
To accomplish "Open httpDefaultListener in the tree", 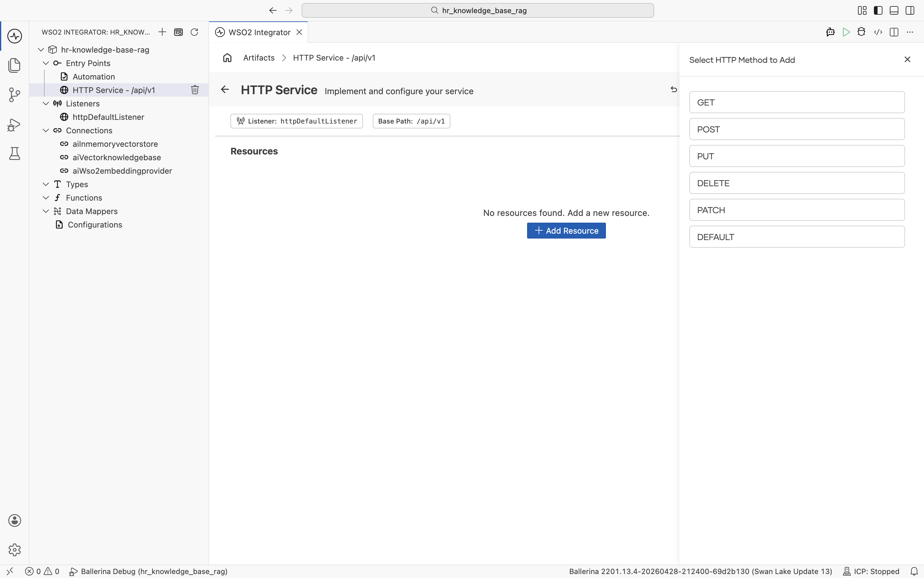I will [119, 117].
